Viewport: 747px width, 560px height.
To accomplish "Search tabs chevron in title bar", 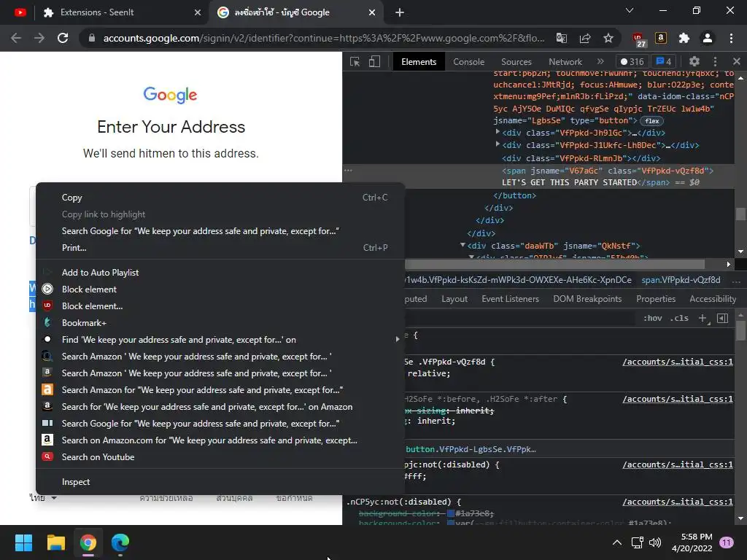I will pyautogui.click(x=630, y=10).
